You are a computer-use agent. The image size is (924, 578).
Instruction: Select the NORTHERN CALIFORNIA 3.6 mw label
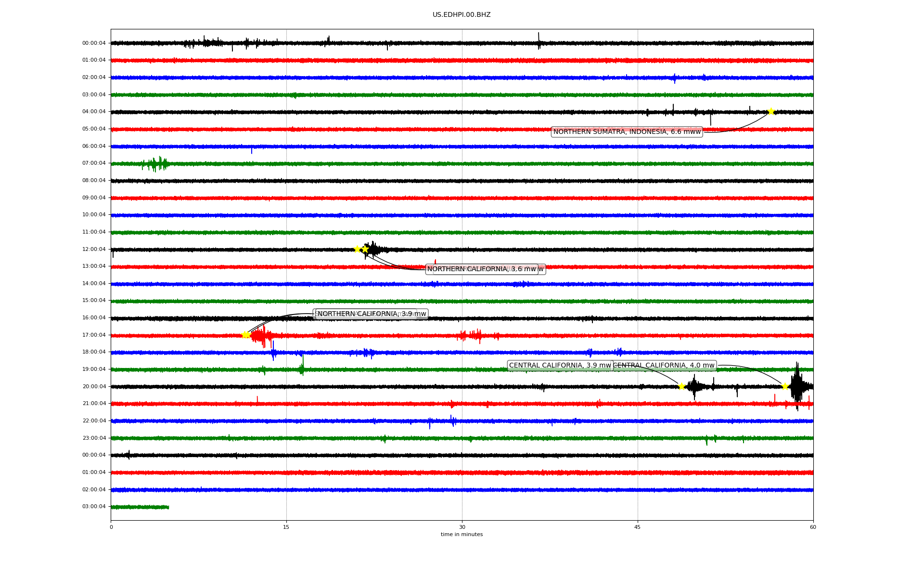tap(481, 269)
